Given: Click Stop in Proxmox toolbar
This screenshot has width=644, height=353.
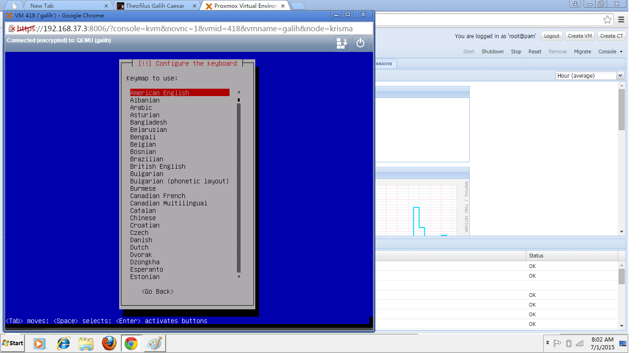Looking at the screenshot, I should pyautogui.click(x=516, y=51).
